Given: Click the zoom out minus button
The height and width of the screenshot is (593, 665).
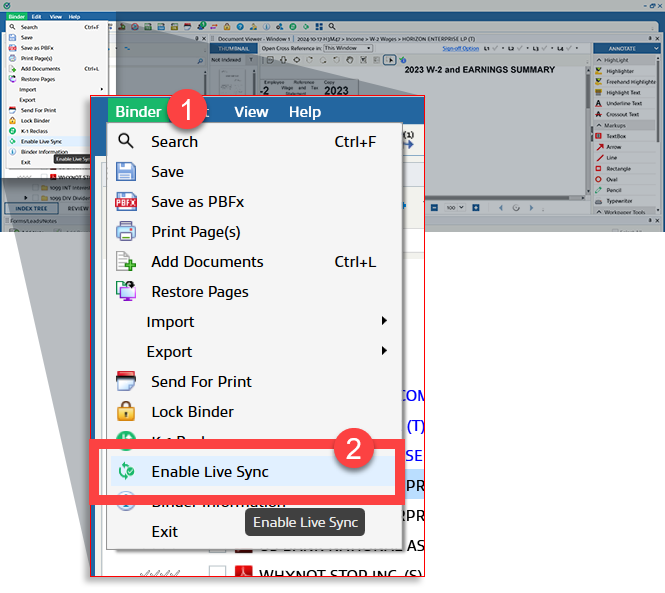Looking at the screenshot, I should (434, 207).
